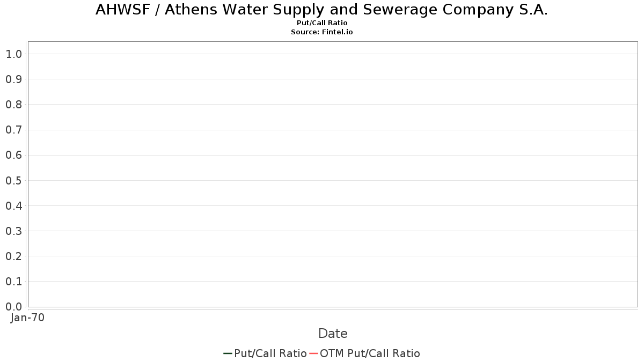Click the Put/Call Ratio legend entry

tap(265, 353)
